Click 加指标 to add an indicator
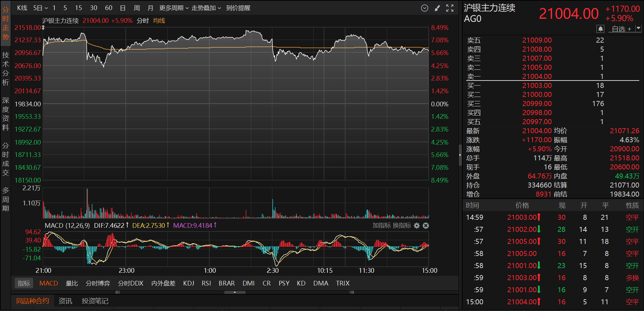The height and width of the screenshot is (311, 644). click(381, 225)
